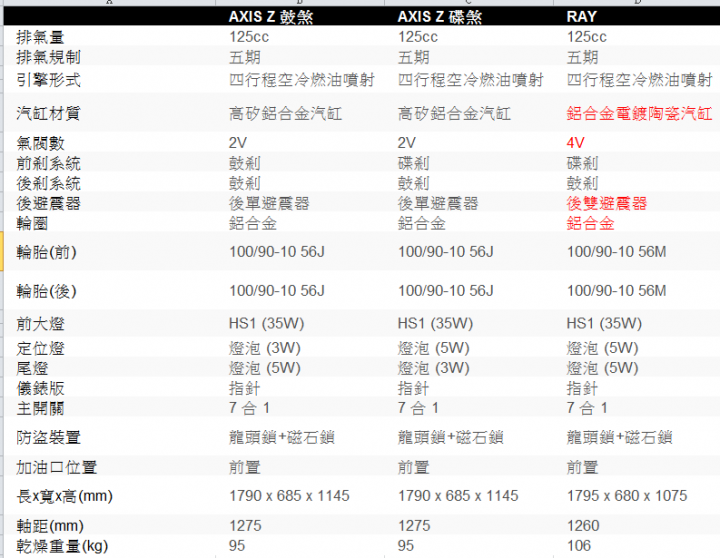Click the '輪圈' row label
Screen dimensions: 720x558
click(32, 223)
